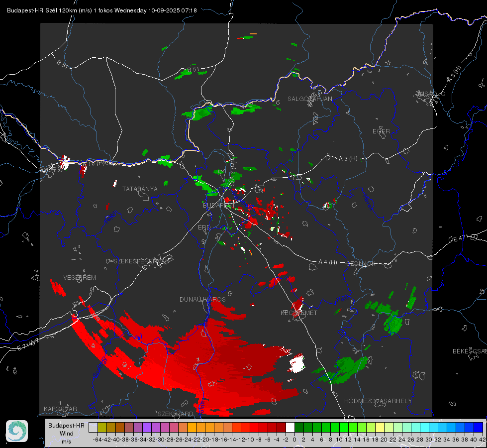Click the KAPOSVÁR city label
Screen dimensions: 487x448
(60, 409)
